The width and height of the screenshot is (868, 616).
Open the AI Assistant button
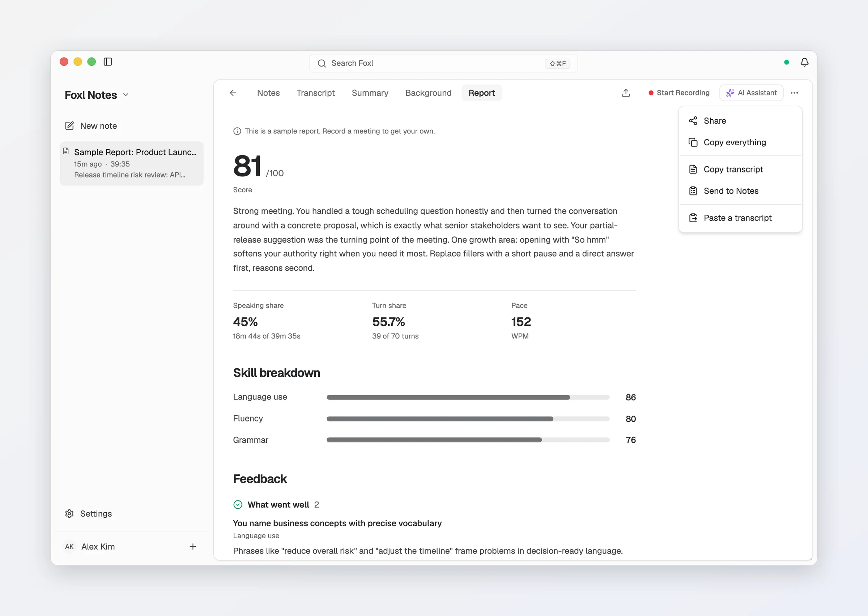[x=751, y=93]
